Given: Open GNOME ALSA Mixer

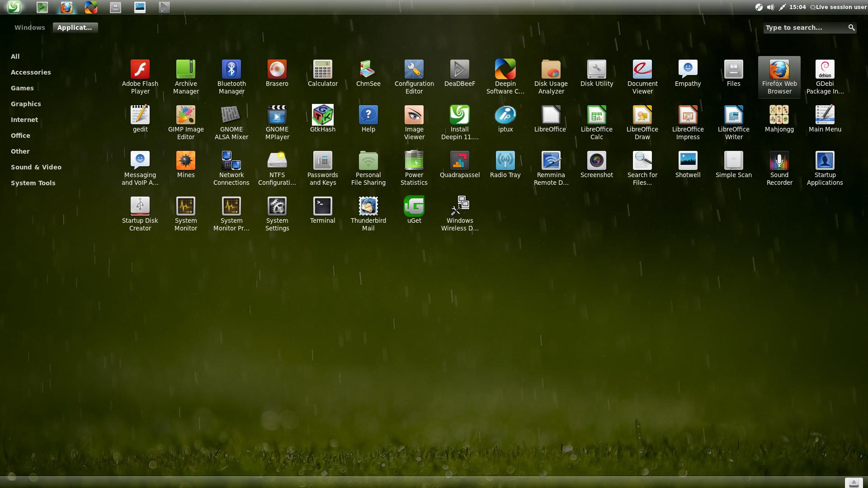Looking at the screenshot, I should (x=231, y=122).
